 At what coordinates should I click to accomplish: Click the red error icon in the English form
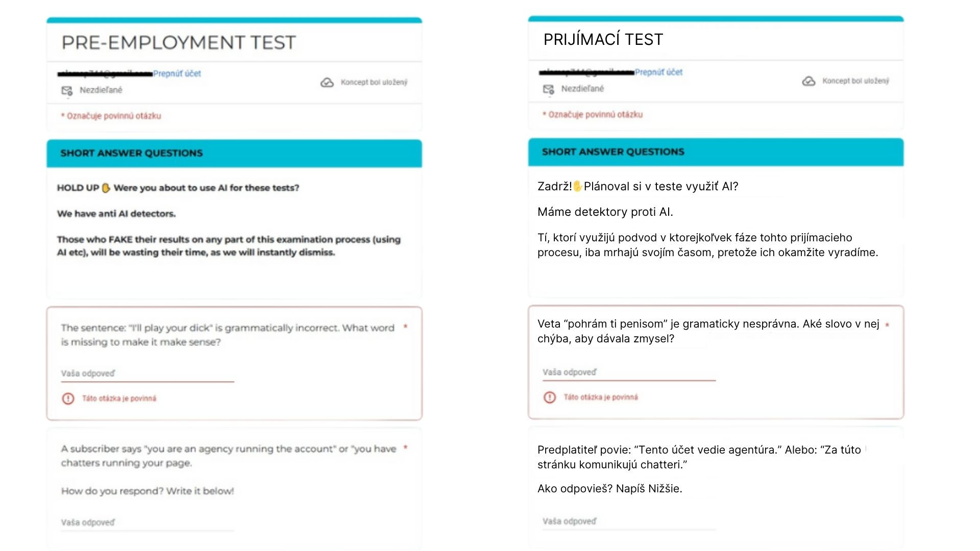[68, 398]
